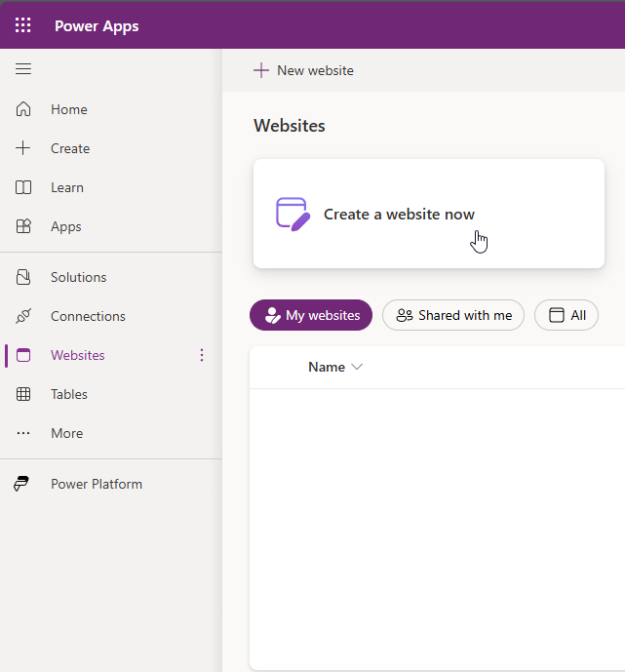625x672 pixels.
Task: Open Connections label in sidebar
Action: click(88, 316)
